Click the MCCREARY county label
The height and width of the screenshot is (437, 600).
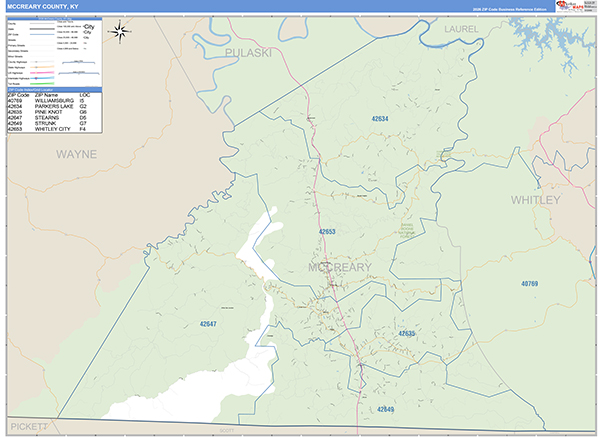click(340, 267)
